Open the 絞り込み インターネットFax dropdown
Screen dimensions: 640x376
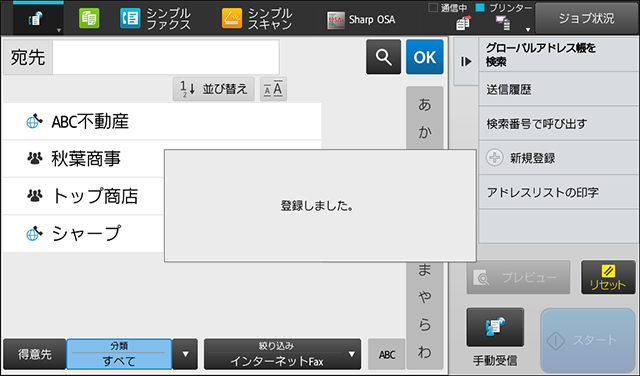point(282,354)
